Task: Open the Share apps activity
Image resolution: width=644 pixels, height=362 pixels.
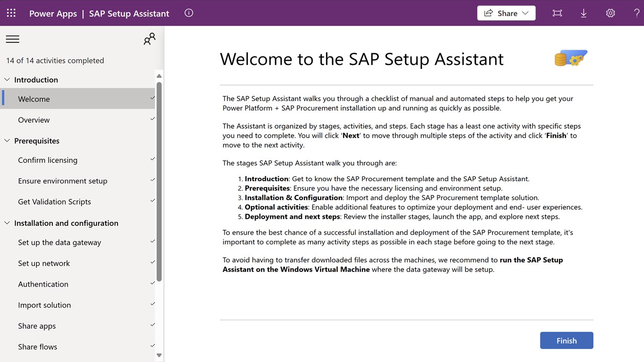Action: [78, 326]
